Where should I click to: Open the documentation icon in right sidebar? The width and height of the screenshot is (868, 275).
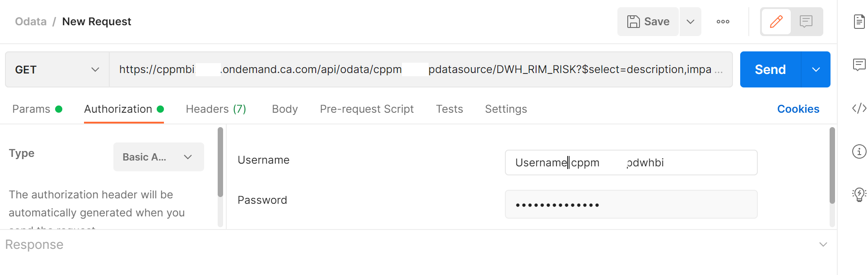pos(859,21)
